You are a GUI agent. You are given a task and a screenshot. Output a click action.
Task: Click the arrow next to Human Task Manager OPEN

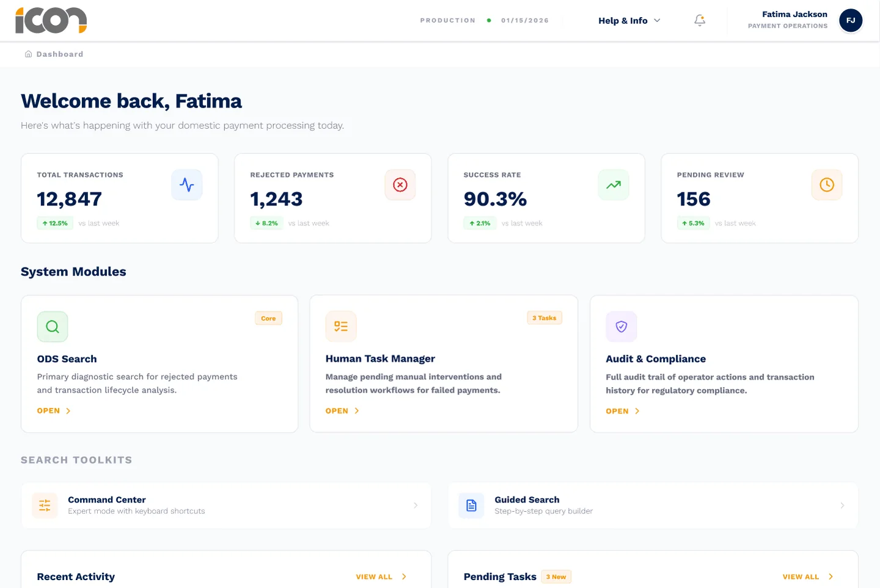(x=357, y=411)
